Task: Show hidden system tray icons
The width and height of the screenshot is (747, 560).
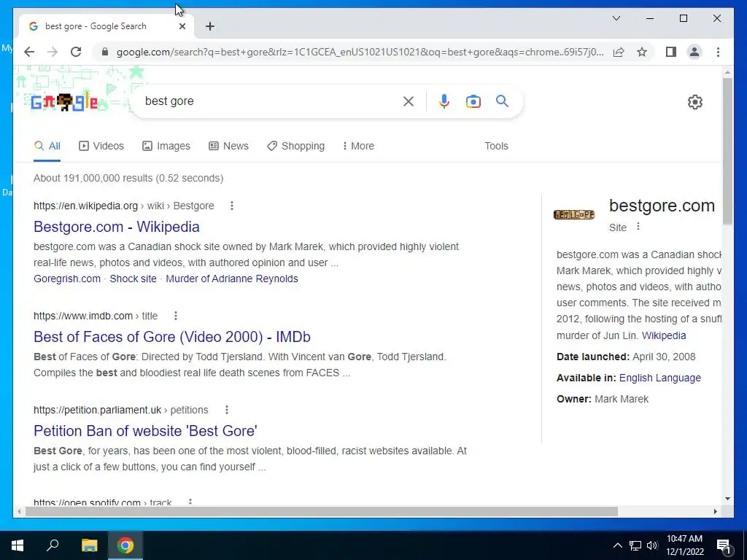Action: pyautogui.click(x=617, y=545)
